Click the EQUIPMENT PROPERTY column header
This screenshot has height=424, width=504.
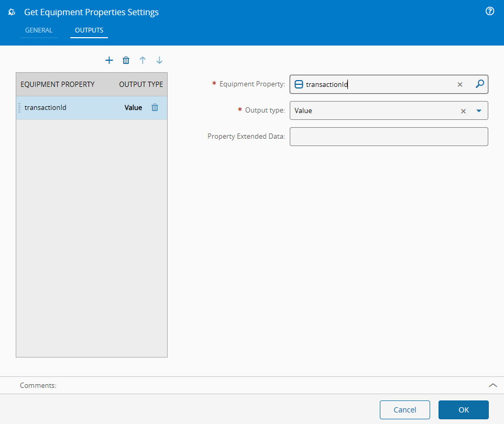pyautogui.click(x=58, y=84)
